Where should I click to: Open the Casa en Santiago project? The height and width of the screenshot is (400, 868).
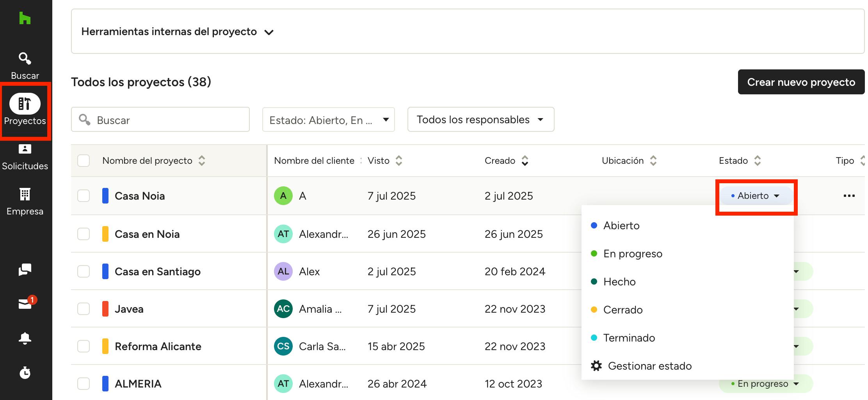[157, 272]
